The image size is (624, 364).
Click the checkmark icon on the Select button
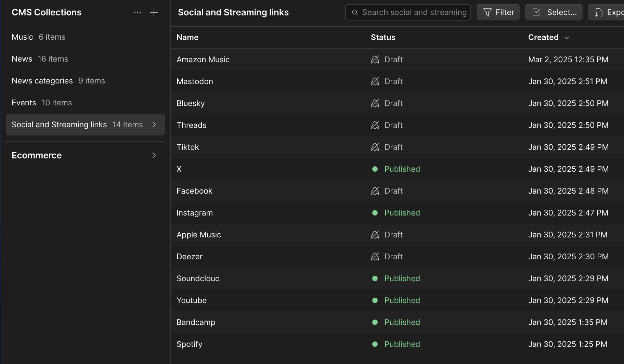536,12
